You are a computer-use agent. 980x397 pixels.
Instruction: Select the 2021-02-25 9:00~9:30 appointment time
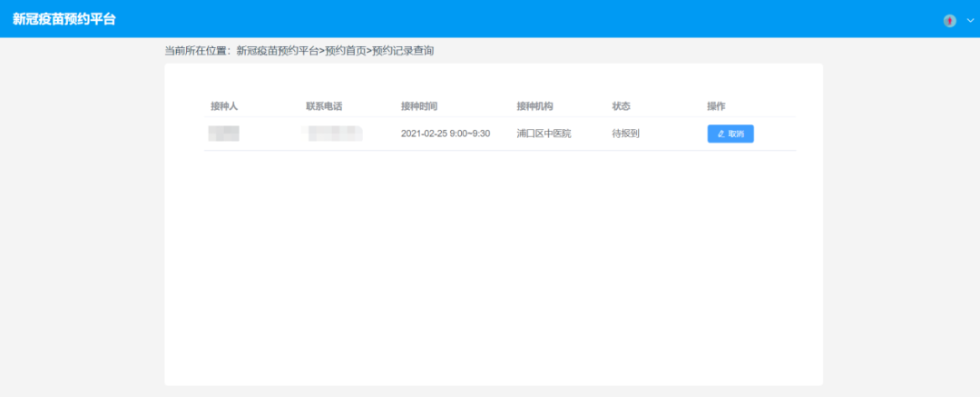tap(446, 134)
